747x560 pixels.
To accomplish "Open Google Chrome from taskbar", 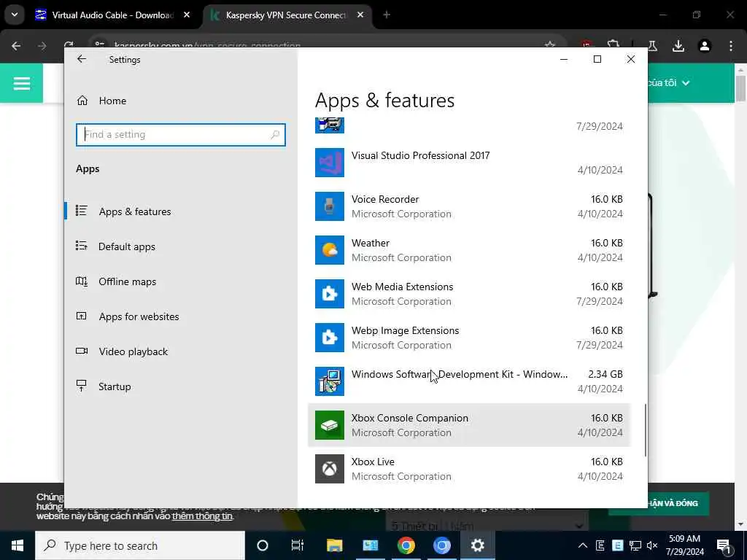I will (406, 545).
